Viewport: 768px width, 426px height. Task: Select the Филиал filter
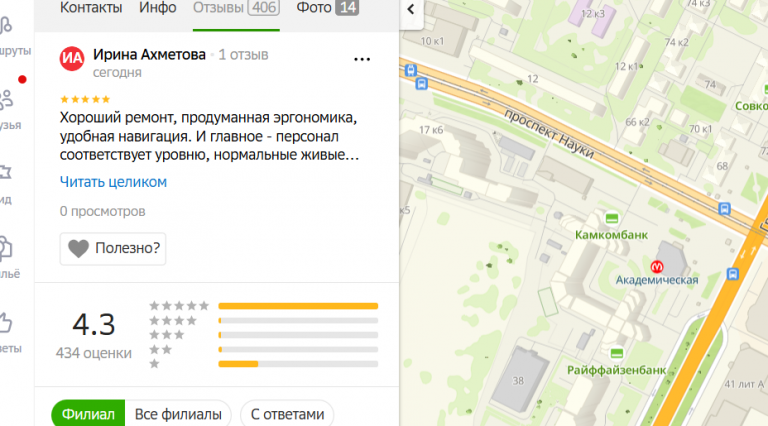pos(88,414)
